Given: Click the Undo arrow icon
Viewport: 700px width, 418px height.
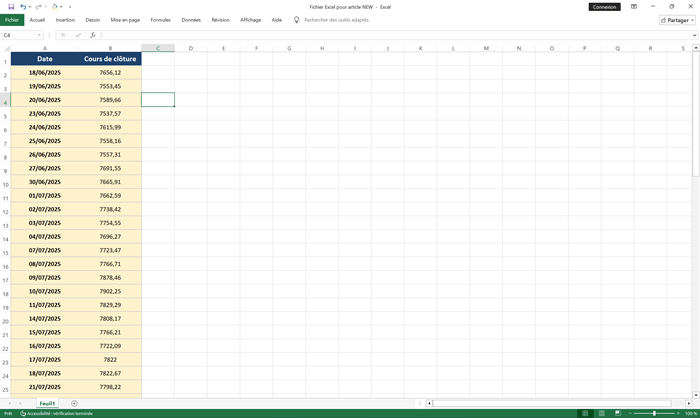Looking at the screenshot, I should 22,6.
